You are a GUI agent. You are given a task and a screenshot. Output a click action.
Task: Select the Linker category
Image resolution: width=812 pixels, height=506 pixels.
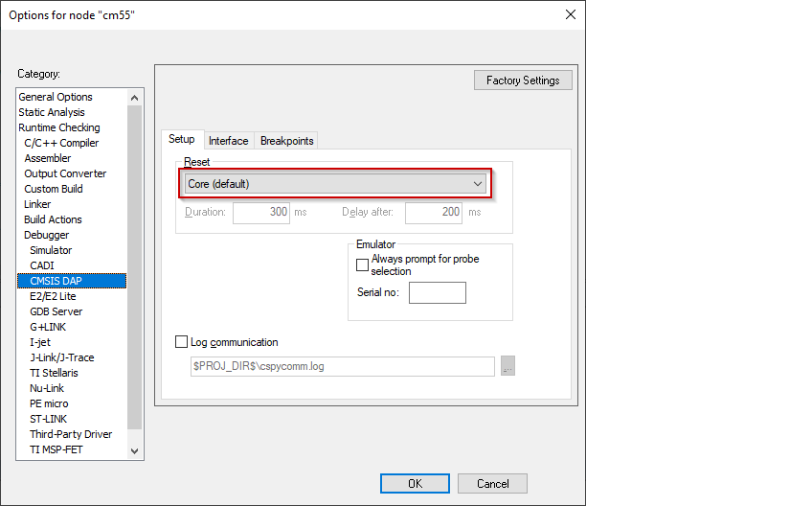37,204
